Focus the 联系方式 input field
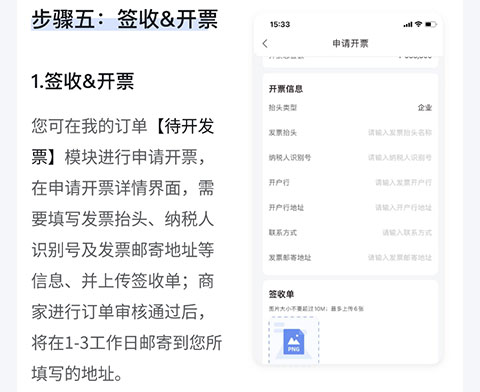 350,232
